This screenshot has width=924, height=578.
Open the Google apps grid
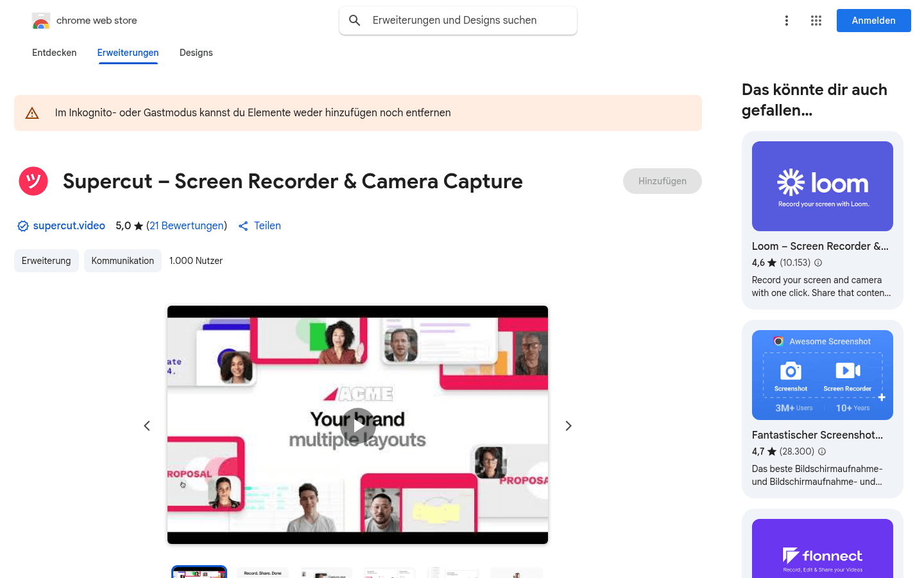pyautogui.click(x=816, y=21)
